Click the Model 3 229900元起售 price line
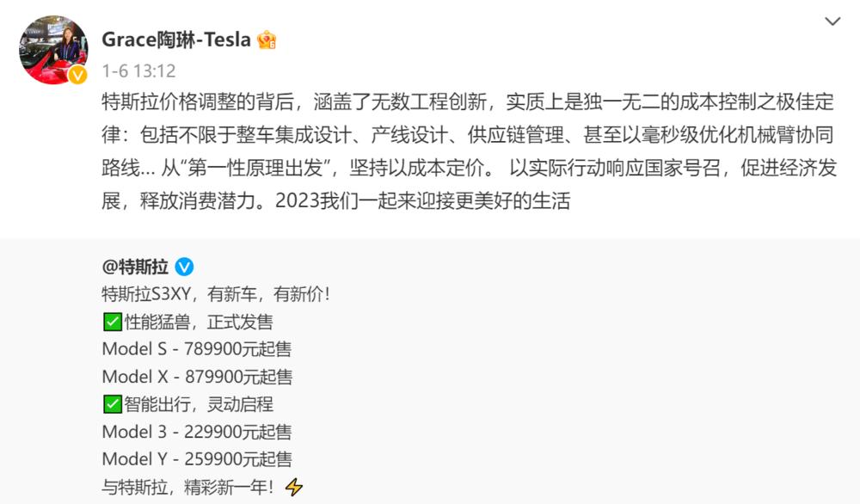Viewport: 860px width, 504px height. point(196,432)
